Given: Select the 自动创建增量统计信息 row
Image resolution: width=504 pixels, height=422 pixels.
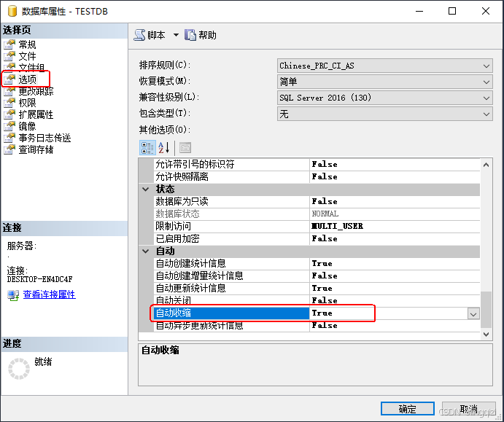Looking at the screenshot, I should pos(317,276).
